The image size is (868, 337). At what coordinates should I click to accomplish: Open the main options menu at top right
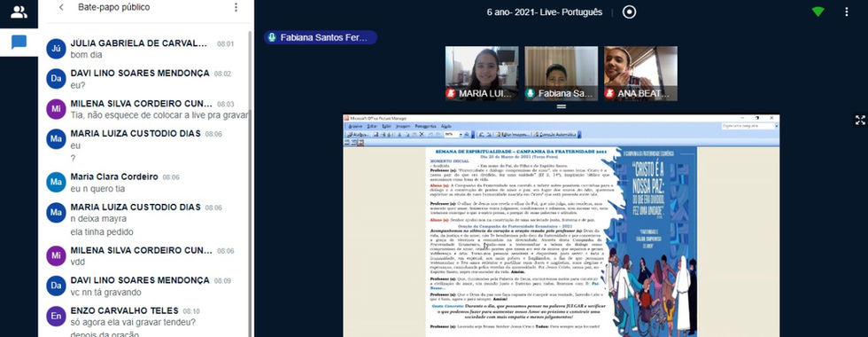point(846,12)
